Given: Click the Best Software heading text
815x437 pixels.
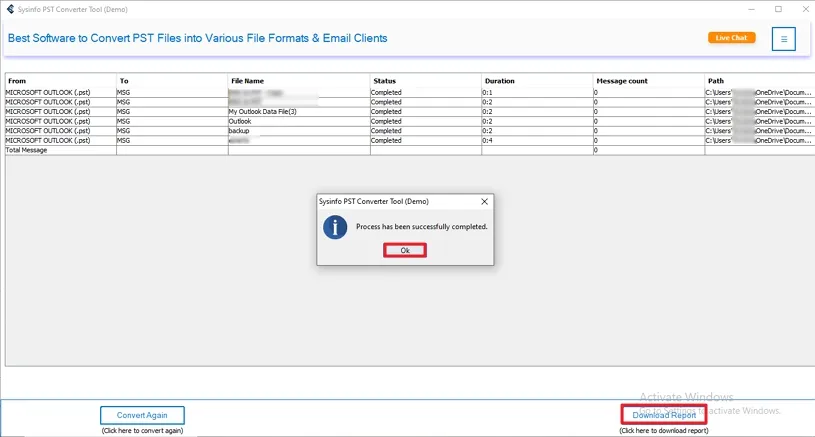Looking at the screenshot, I should point(198,38).
